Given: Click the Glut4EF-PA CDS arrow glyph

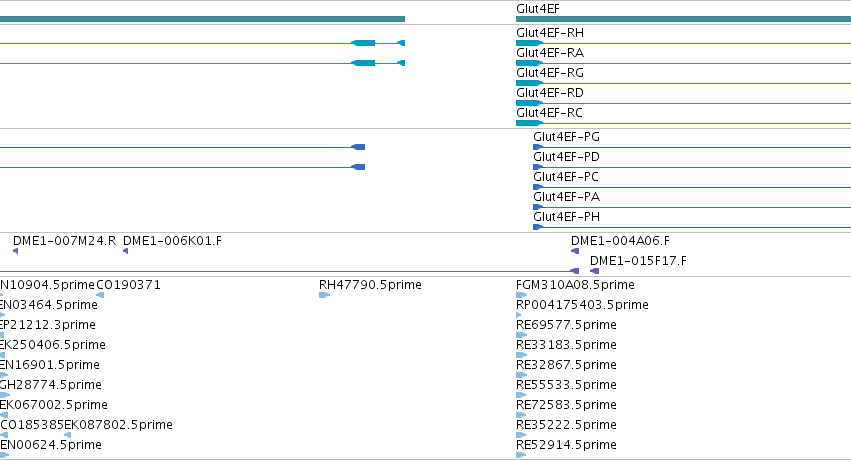Looking at the screenshot, I should [x=538, y=207].
